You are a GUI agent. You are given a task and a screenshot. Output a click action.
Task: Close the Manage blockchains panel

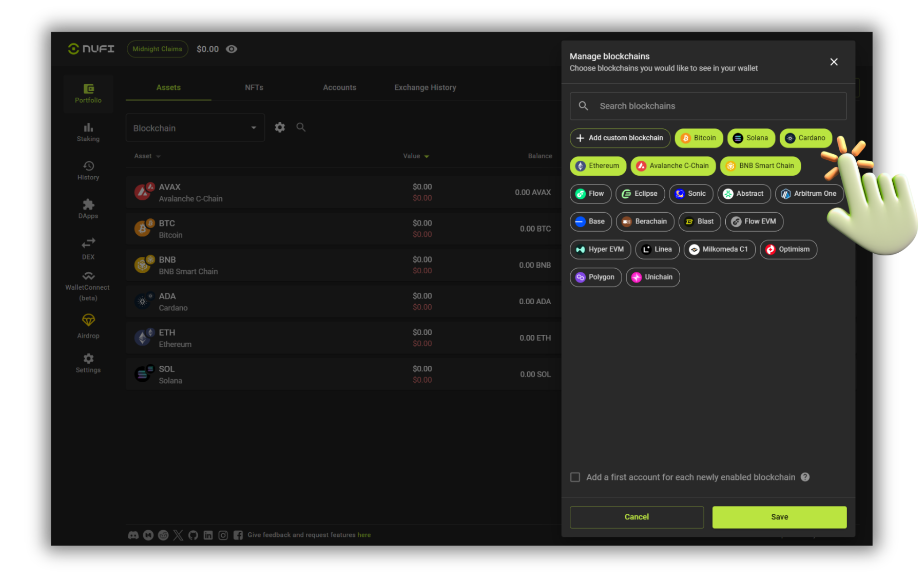pyautogui.click(x=834, y=62)
